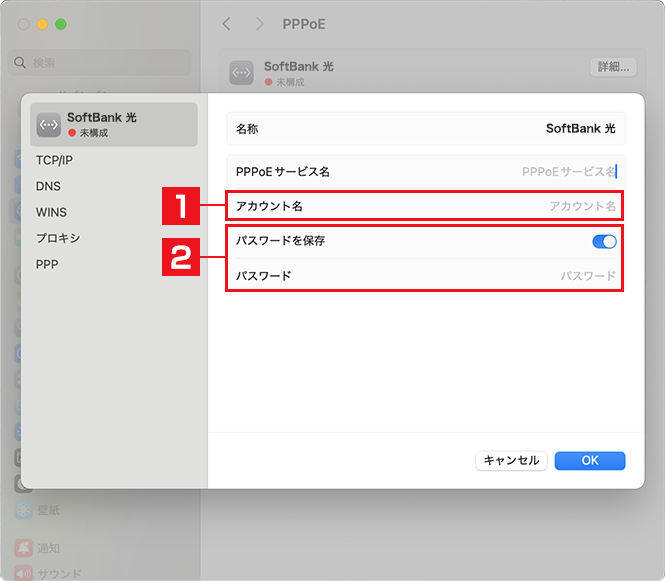Click the forward chevron beside PPPoE title
This screenshot has height=581, width=665.
[x=260, y=23]
